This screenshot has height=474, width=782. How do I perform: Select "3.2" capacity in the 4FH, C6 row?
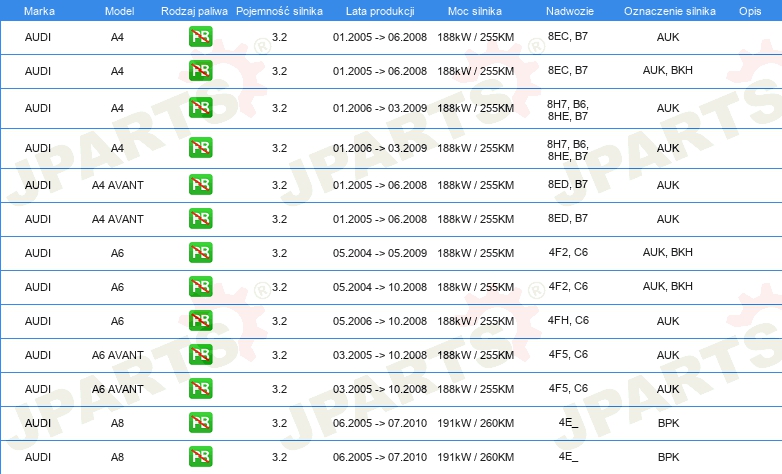pos(279,321)
